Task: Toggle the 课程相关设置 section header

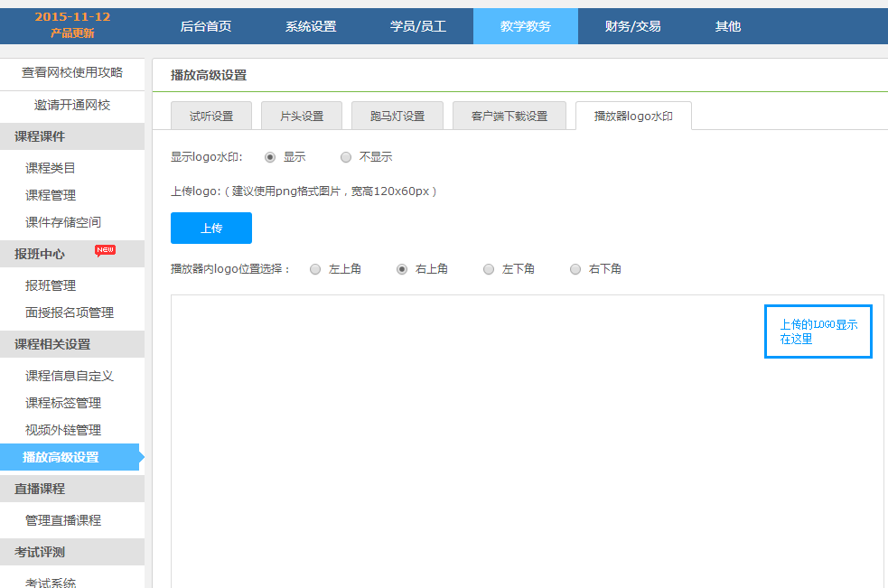Action: 72,344
